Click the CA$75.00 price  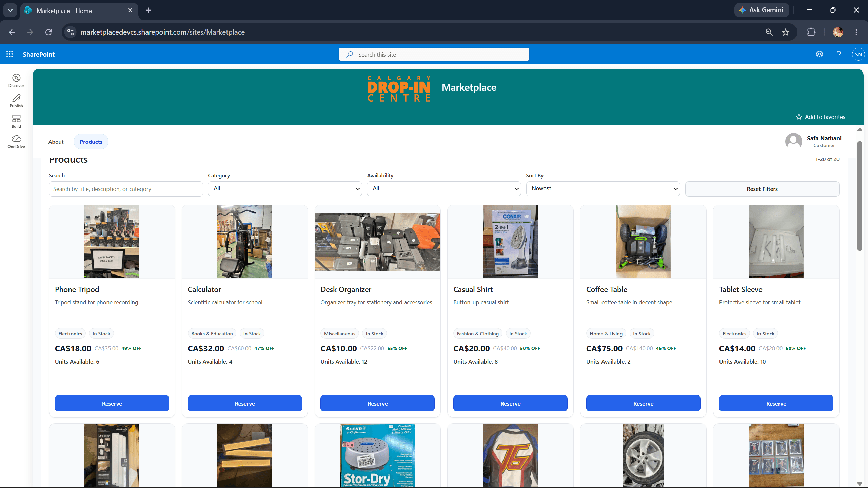click(x=604, y=348)
